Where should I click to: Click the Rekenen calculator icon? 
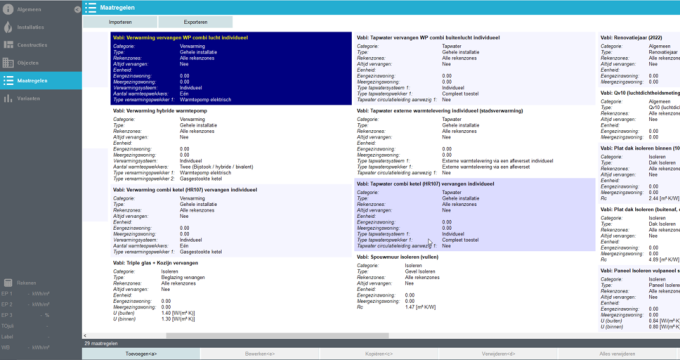pyautogui.click(x=8, y=283)
